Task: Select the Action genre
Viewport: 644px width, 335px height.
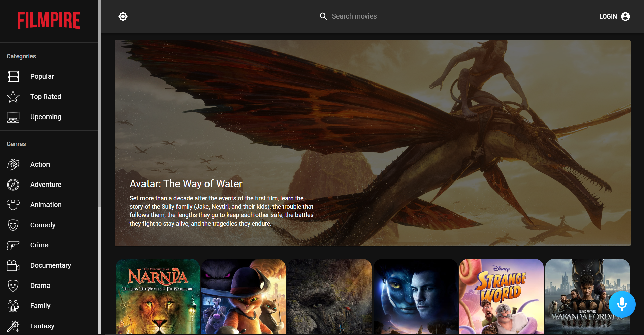Action: pyautogui.click(x=49, y=164)
